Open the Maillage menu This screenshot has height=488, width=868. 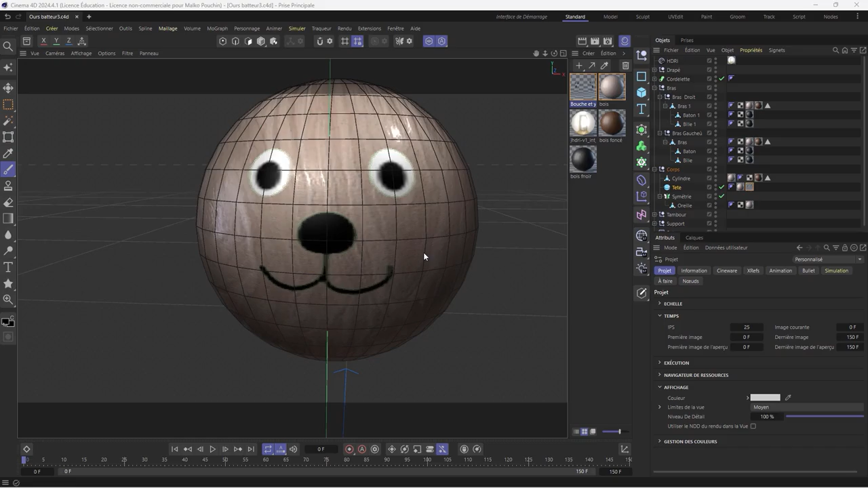point(167,28)
